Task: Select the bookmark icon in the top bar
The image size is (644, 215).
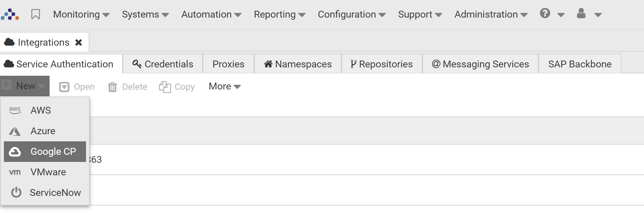Action: click(35, 13)
